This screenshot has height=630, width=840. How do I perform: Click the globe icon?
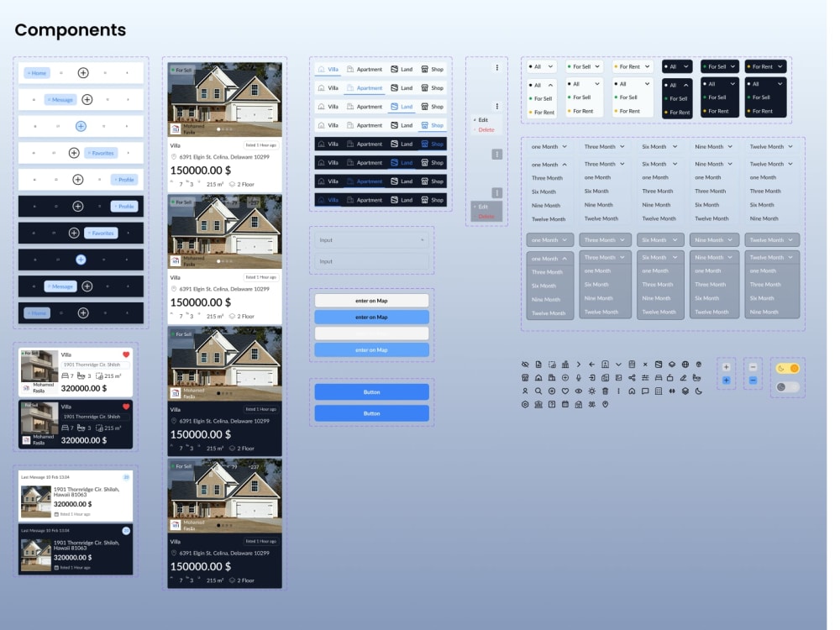685,365
